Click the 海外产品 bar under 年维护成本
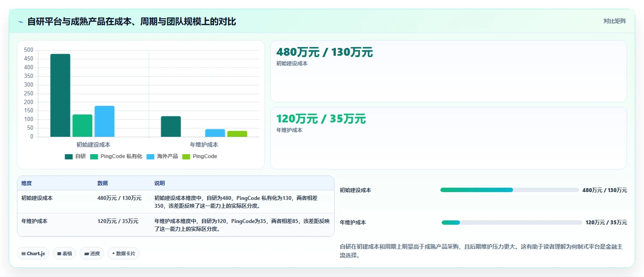 [215, 133]
